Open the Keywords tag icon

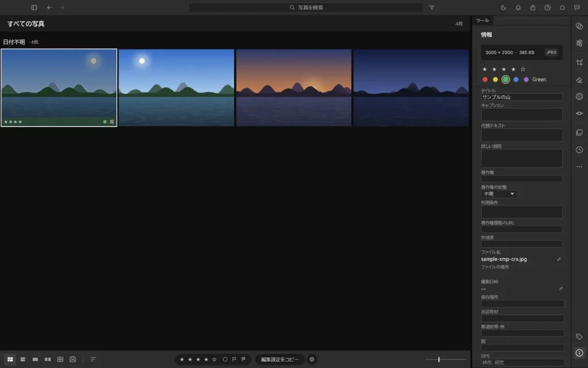[579, 336]
